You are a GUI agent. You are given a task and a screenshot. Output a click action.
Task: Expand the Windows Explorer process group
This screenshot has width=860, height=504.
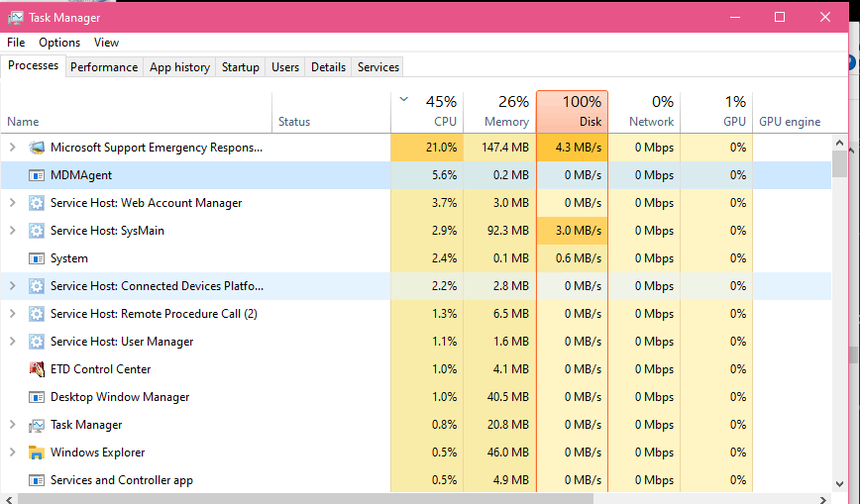(13, 453)
